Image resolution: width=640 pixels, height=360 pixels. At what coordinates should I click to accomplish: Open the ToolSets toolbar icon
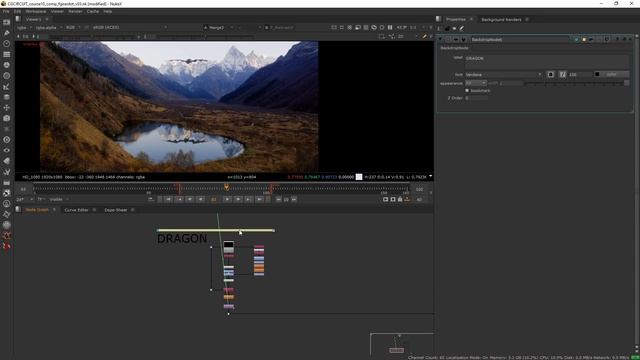click(x=7, y=171)
